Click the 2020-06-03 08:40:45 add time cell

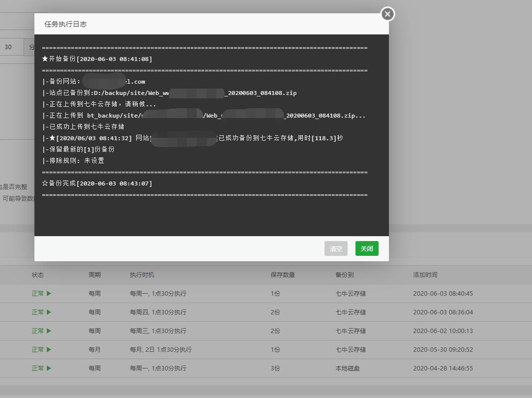point(443,293)
